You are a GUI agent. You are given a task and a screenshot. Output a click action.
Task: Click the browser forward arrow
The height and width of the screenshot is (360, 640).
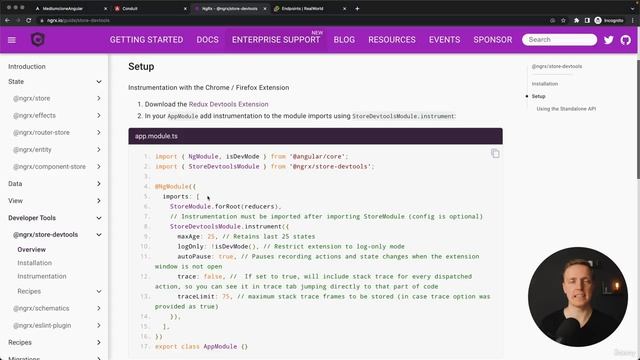point(18,20)
